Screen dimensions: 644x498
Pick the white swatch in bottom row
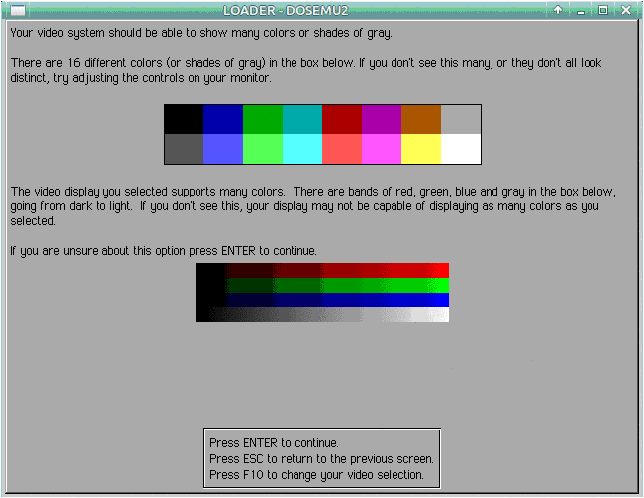click(x=461, y=149)
